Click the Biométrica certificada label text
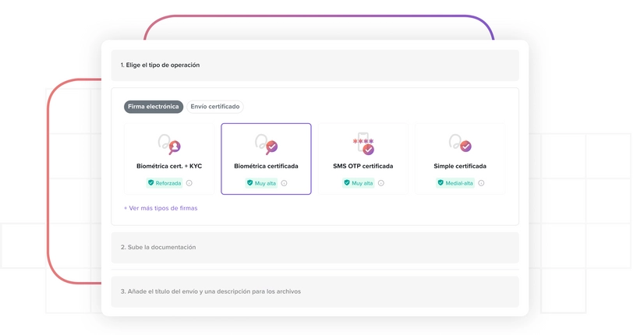This screenshot has height=335, width=644. point(266,166)
